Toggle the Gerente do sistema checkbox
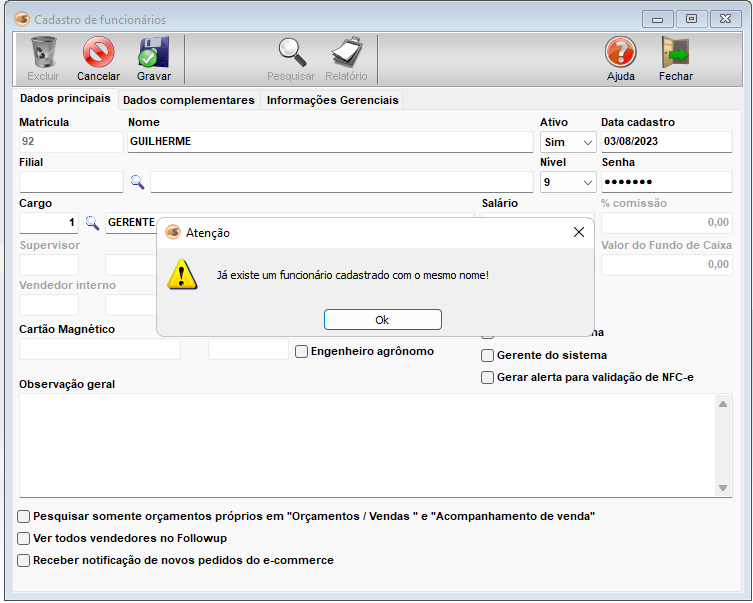The width and height of the screenshot is (753, 603). coord(488,355)
